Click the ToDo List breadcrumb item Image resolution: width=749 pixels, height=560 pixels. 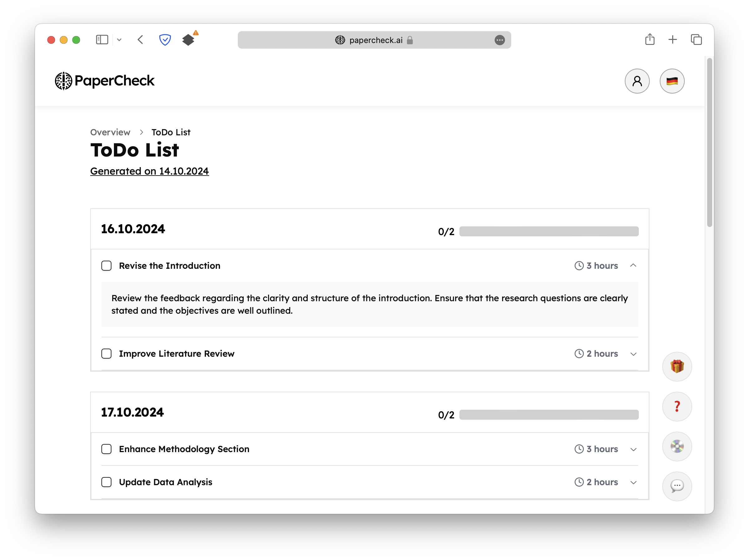pos(171,132)
